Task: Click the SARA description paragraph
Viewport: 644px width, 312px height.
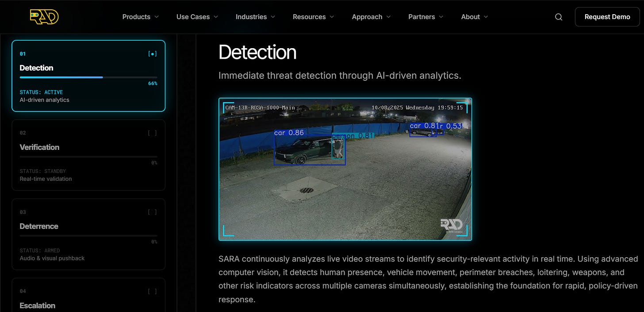Action: tap(428, 279)
